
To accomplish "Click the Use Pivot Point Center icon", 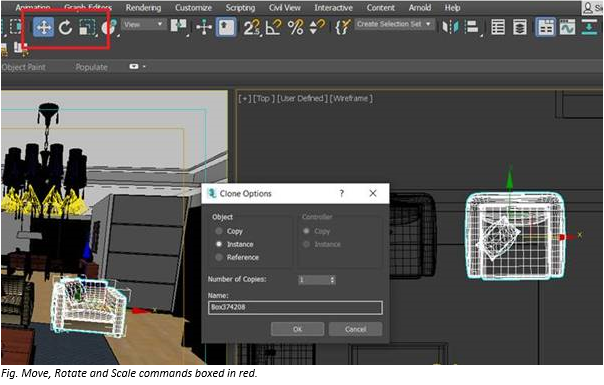I will (x=178, y=26).
